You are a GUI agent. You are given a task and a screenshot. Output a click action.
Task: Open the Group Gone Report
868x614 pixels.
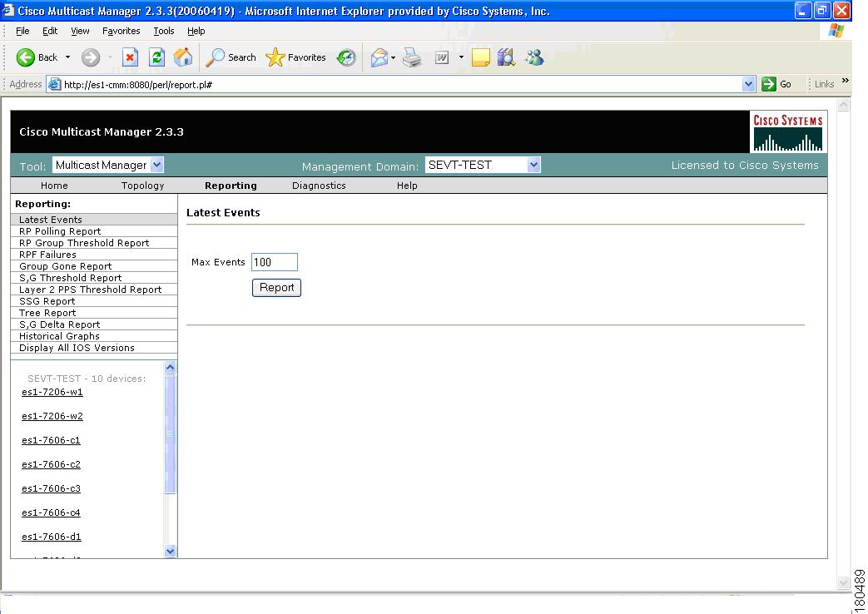click(94, 266)
